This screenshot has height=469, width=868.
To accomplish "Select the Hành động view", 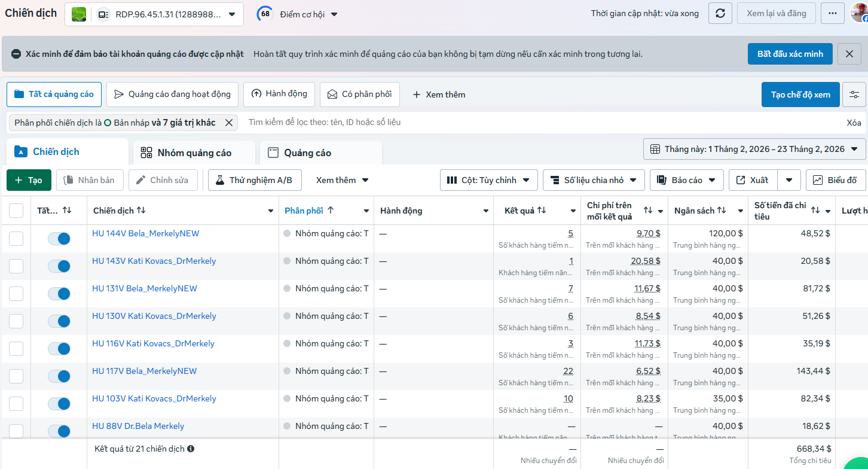I will pos(279,95).
